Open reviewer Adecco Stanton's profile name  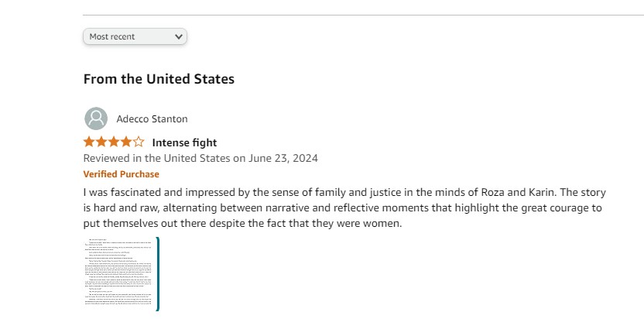[x=152, y=119]
